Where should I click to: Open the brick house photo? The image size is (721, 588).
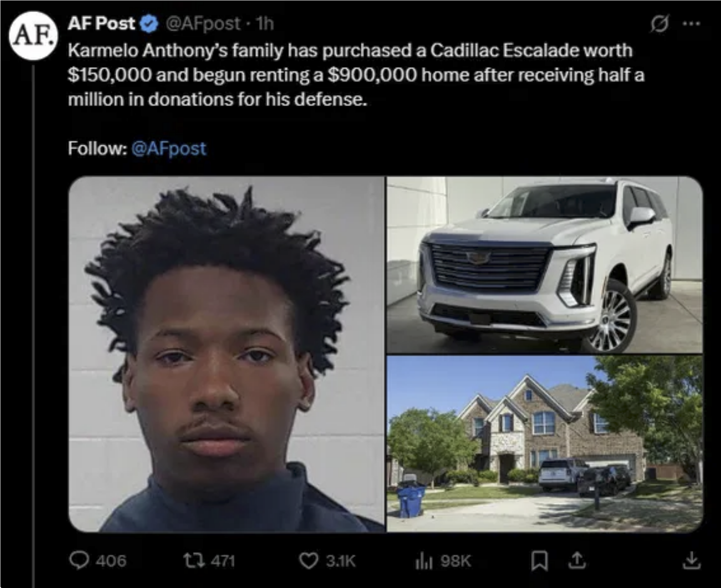point(545,443)
